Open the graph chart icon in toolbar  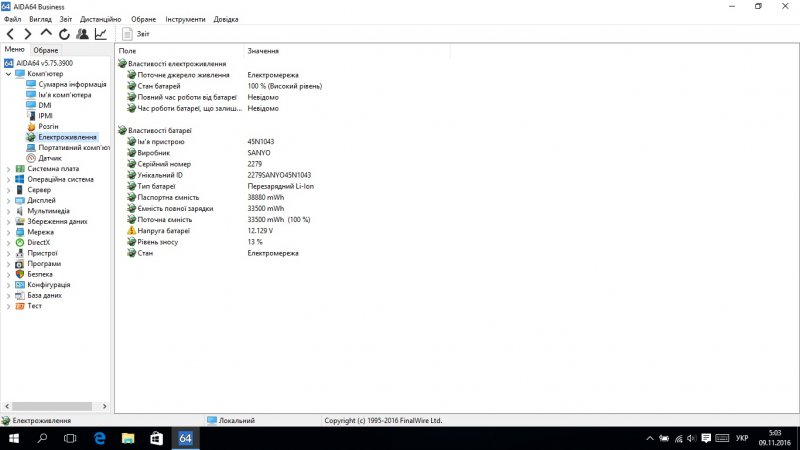coord(101,33)
